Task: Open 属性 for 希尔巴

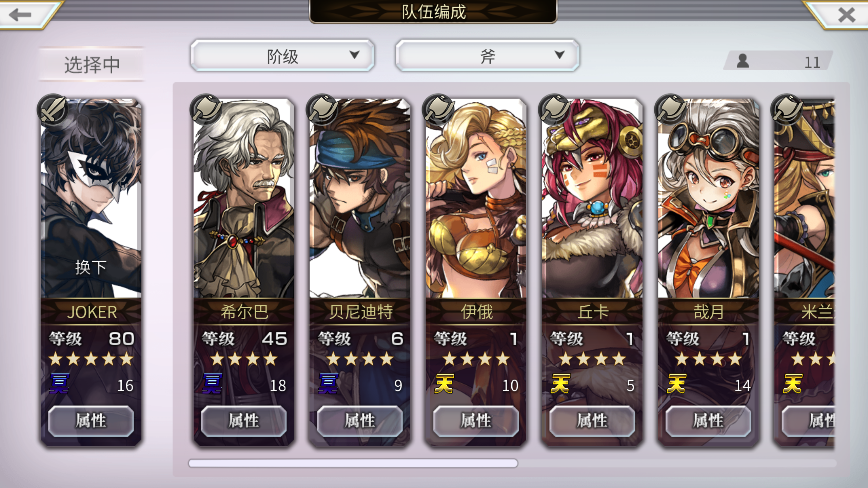Action: tap(243, 421)
